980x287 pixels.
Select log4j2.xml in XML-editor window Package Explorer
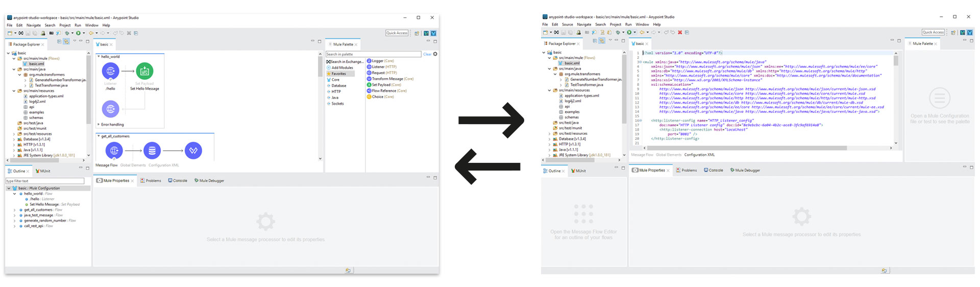click(x=570, y=101)
